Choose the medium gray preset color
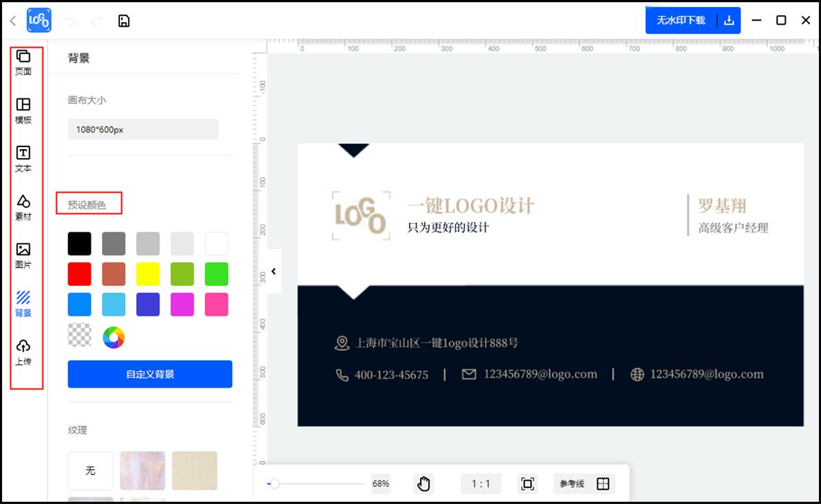This screenshot has width=821, height=504. pos(148,243)
